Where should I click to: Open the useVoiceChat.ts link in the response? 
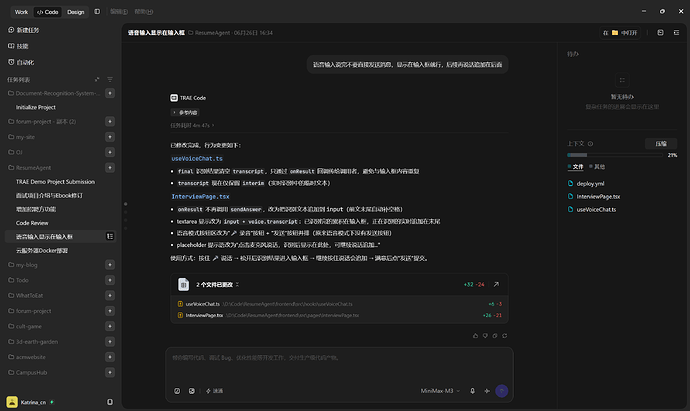[197, 158]
